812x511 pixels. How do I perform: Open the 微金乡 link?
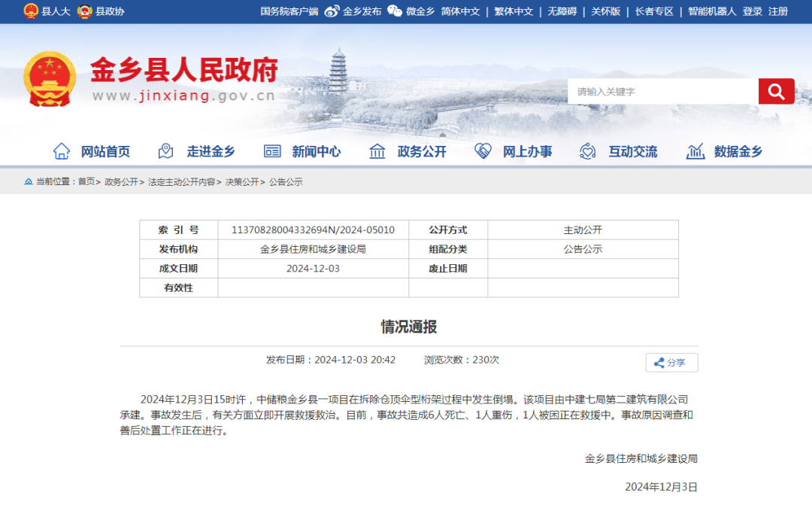click(x=420, y=11)
